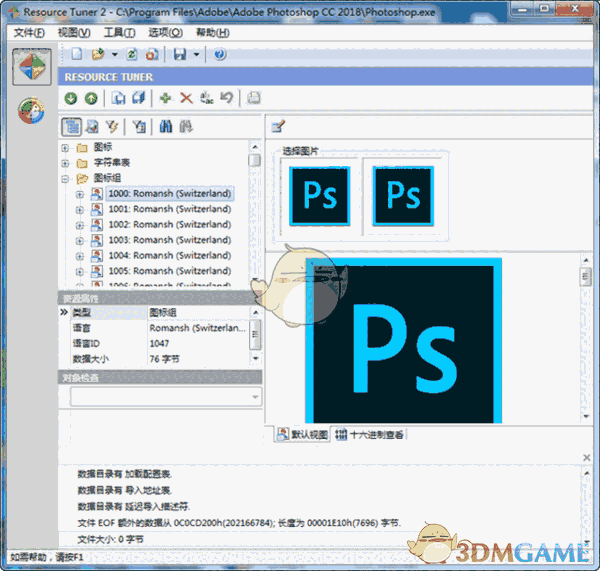This screenshot has width=600, height=571.
Task: Select the second Ps icon thumbnail
Action: 403,196
